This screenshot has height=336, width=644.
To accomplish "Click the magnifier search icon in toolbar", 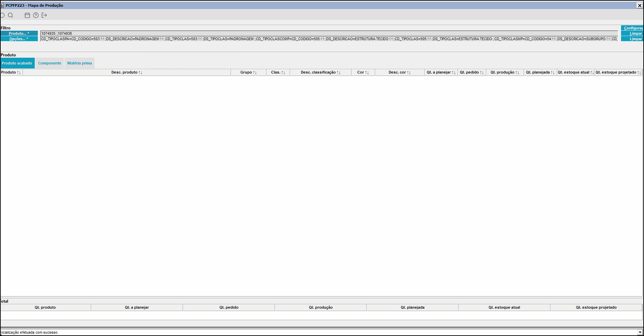I will coord(10,15).
